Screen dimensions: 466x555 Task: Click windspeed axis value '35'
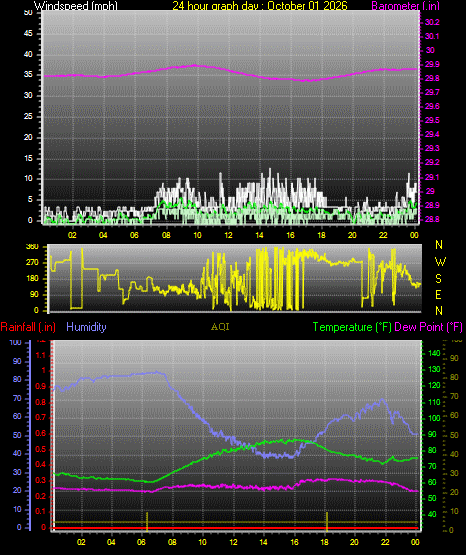28,75
